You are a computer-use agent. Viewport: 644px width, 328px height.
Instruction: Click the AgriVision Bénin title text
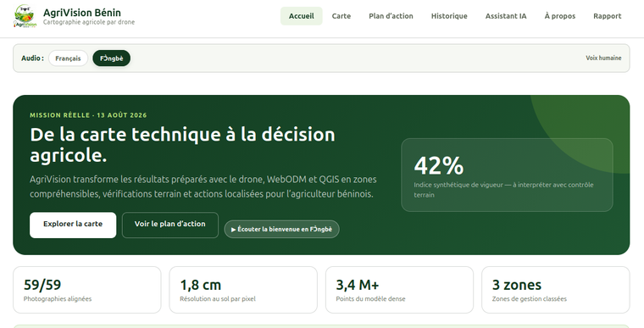[x=82, y=13]
